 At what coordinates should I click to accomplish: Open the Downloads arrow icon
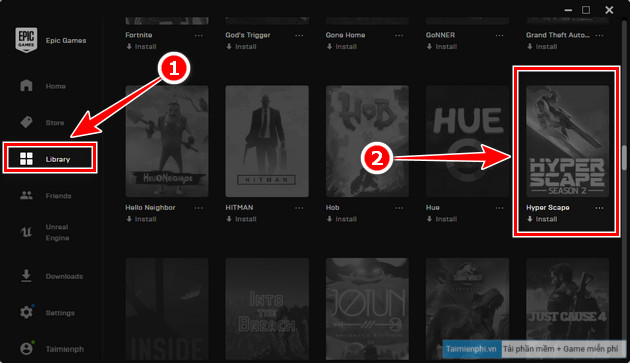[x=26, y=276]
